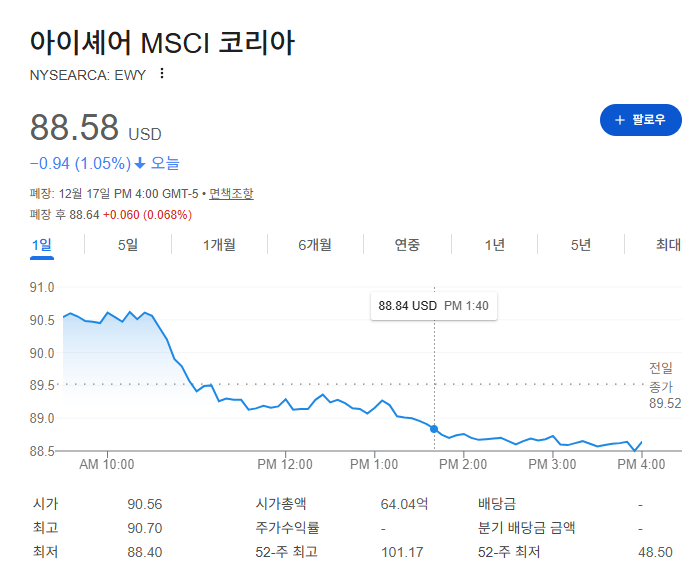Open the three-dot more options menu

click(x=162, y=74)
